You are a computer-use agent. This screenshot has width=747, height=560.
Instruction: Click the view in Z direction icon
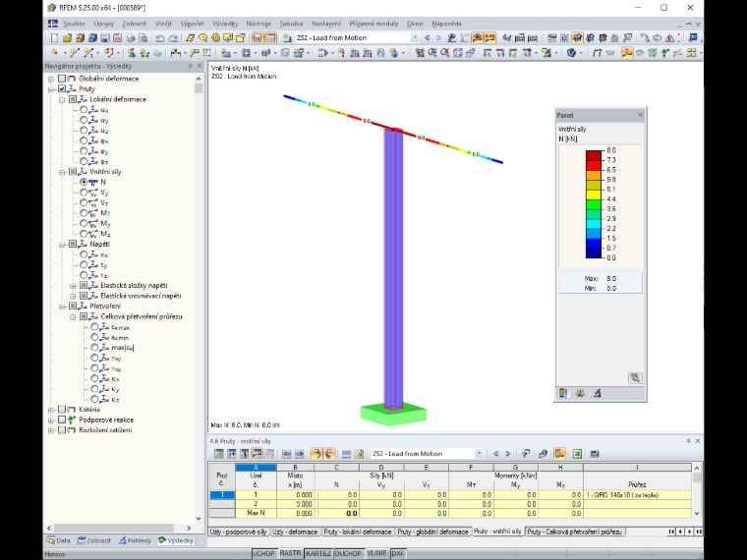coord(513,53)
